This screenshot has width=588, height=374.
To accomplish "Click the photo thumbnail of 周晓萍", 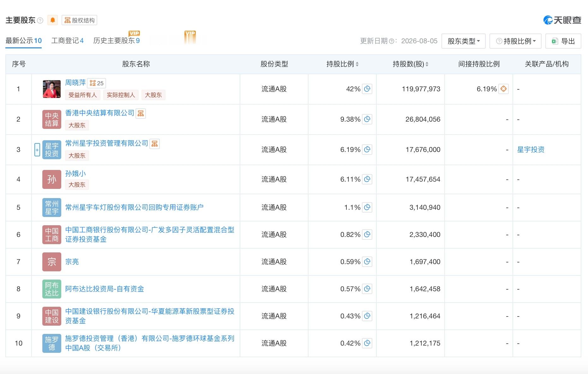I will click(x=51, y=89).
